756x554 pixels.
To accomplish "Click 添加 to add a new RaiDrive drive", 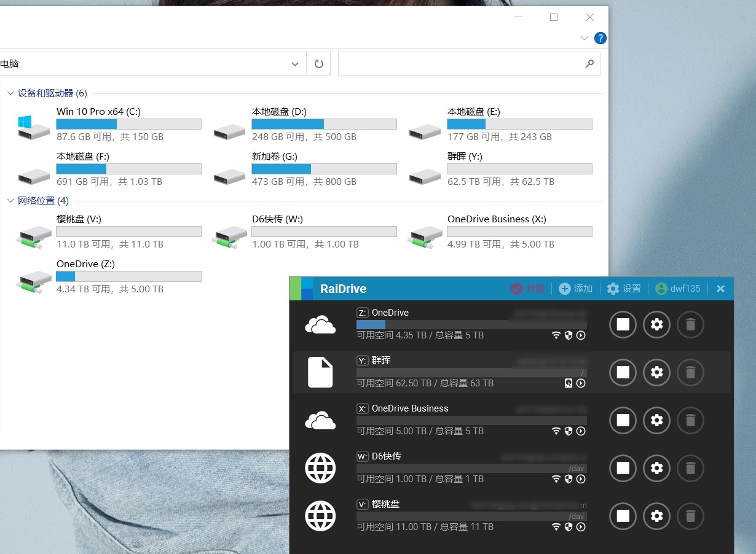I will [576, 289].
